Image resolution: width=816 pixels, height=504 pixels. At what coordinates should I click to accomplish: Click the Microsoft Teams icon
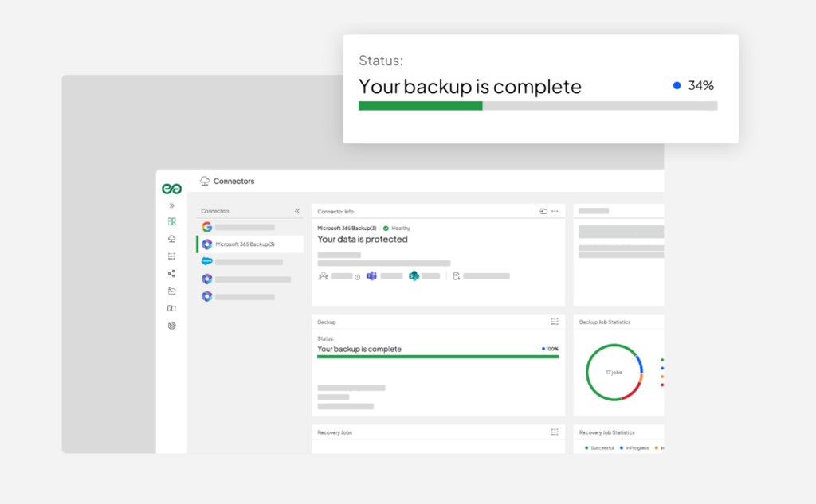coord(371,276)
